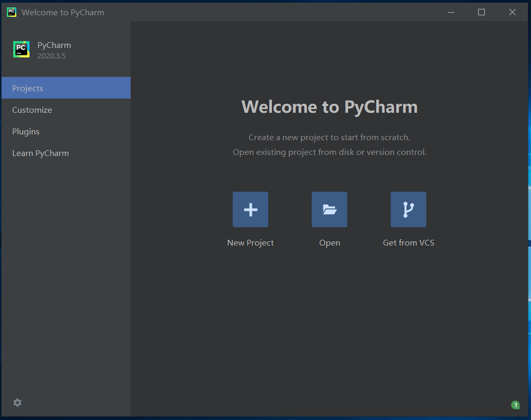Maximize the Welcome to PyCharm window
The image size is (531, 420).
tap(481, 12)
